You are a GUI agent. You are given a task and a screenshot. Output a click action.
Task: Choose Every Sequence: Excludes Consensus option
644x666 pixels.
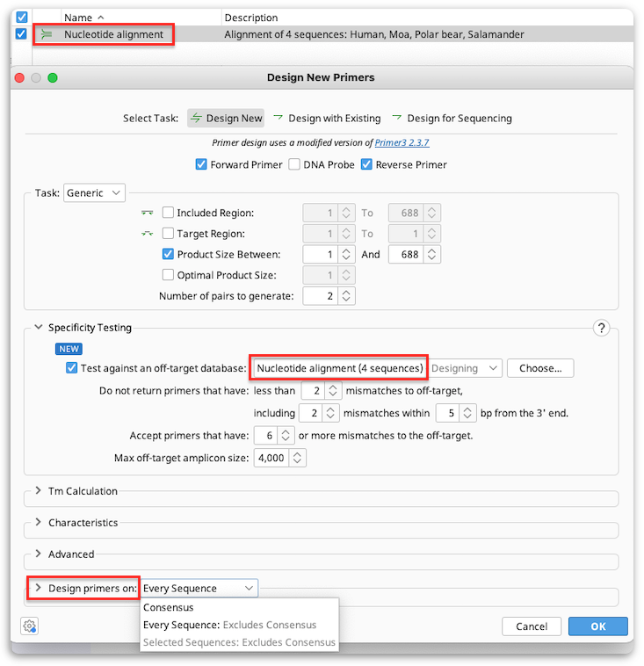point(230,625)
